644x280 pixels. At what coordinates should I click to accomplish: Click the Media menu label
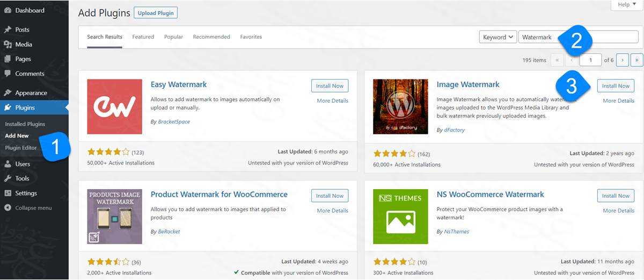(24, 45)
